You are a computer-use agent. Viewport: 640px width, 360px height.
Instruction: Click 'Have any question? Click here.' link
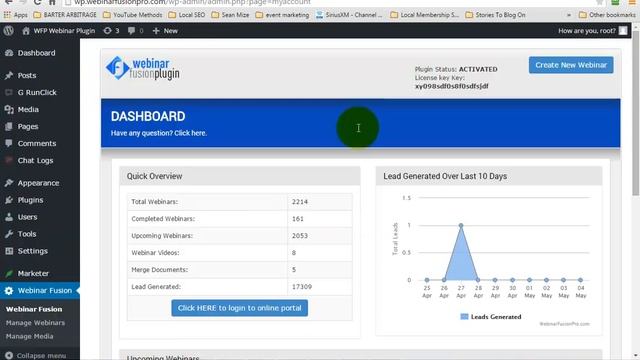coord(159,133)
